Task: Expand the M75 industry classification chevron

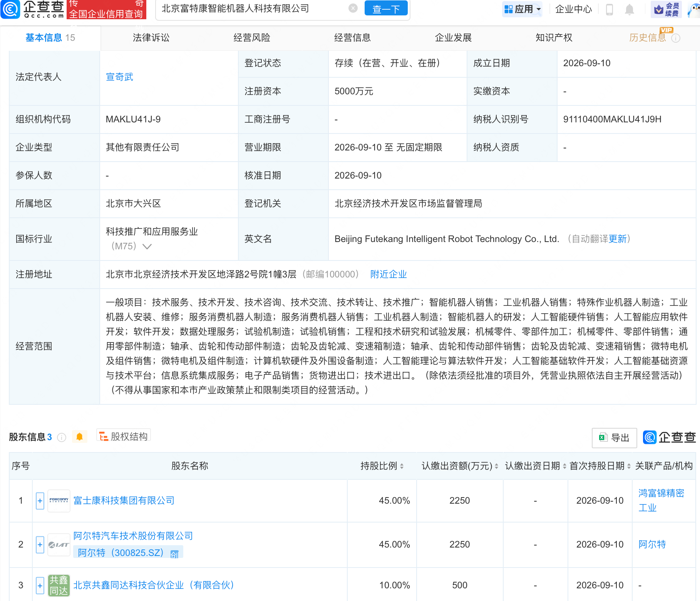Action: (x=147, y=246)
